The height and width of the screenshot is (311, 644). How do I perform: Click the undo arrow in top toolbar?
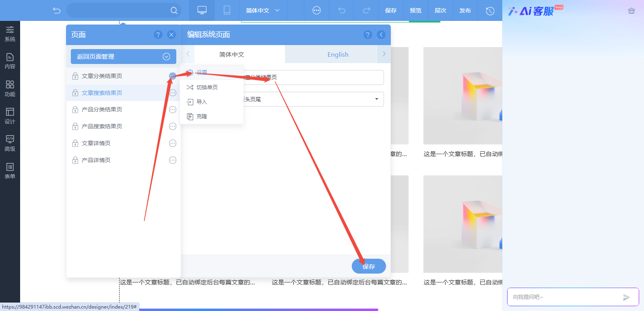click(342, 10)
